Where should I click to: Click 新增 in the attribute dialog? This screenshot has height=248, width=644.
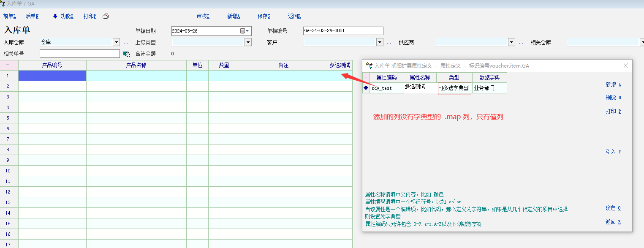click(613, 84)
